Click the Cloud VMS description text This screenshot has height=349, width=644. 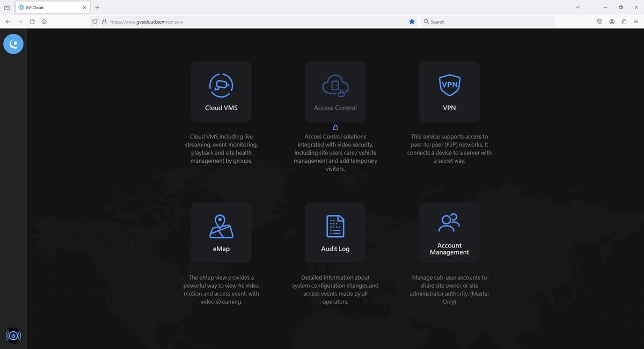pos(221,149)
